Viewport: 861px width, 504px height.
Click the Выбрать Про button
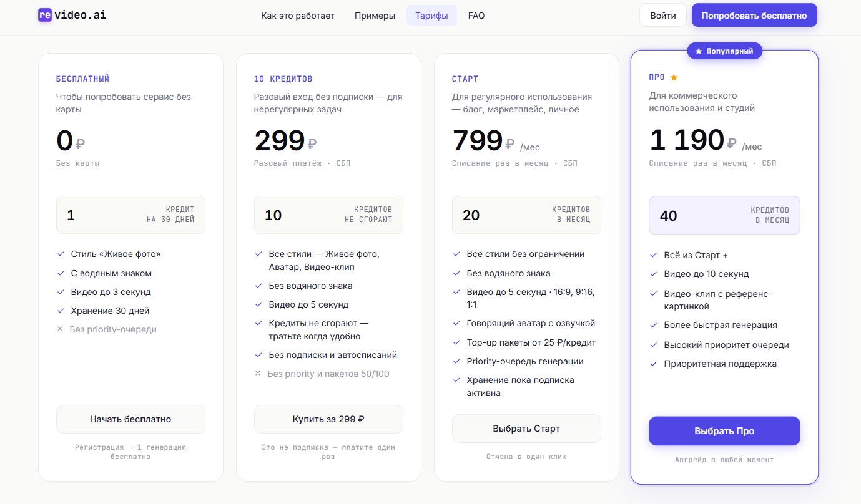point(724,431)
